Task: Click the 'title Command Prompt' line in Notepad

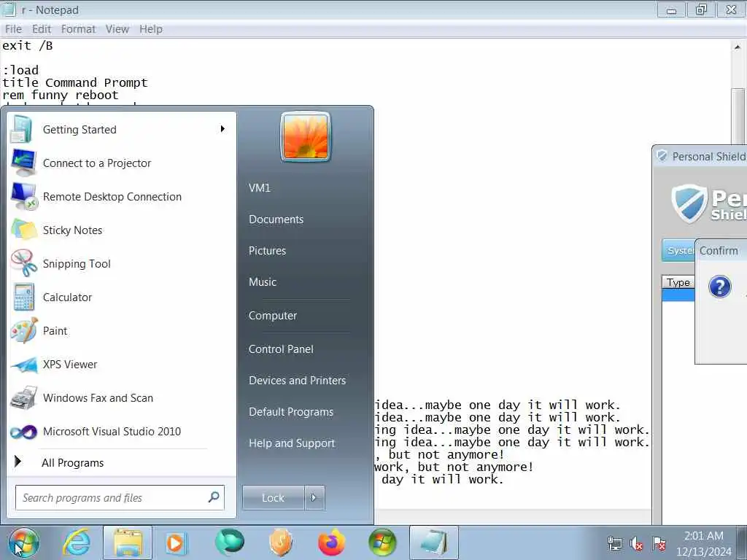Action: 75,83
